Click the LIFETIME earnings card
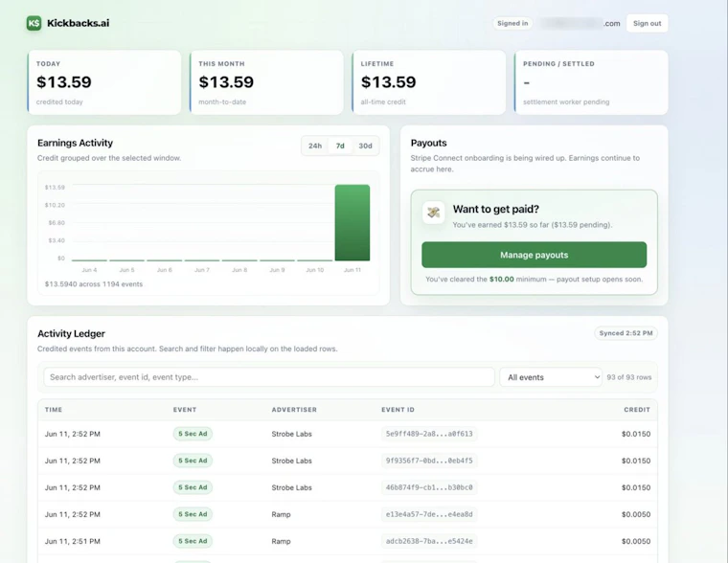This screenshot has width=728, height=563. (x=428, y=82)
